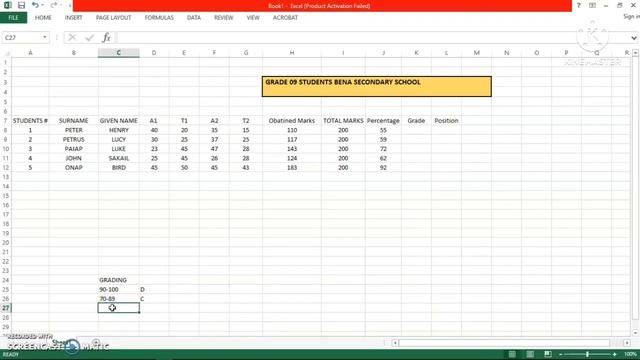The width and height of the screenshot is (640, 360).
Task: Select the 70-89 grading range cell
Action: [x=118, y=299]
